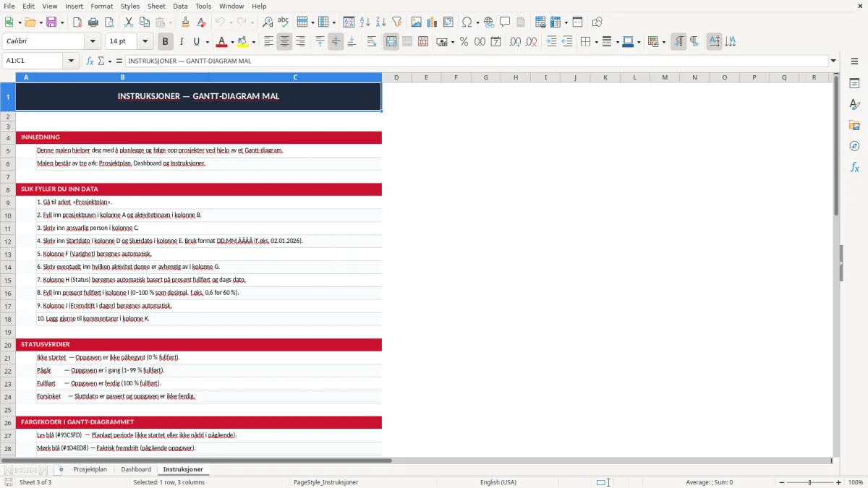The height and width of the screenshot is (488, 868).
Task: Toggle left-to-right text direction
Action: (x=678, y=42)
